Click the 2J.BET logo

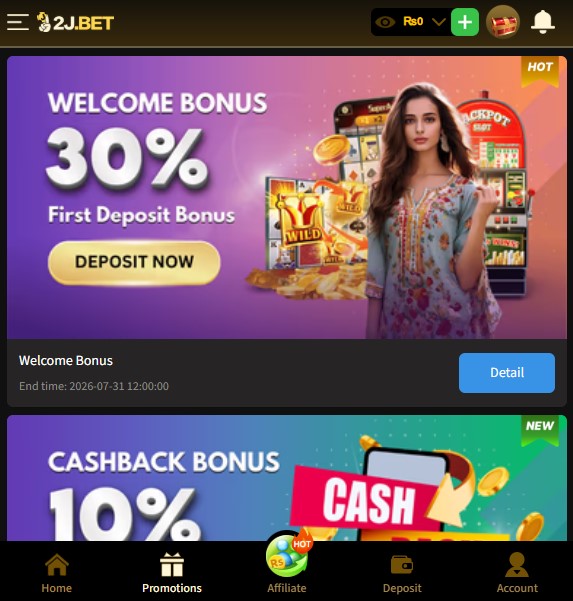click(76, 22)
